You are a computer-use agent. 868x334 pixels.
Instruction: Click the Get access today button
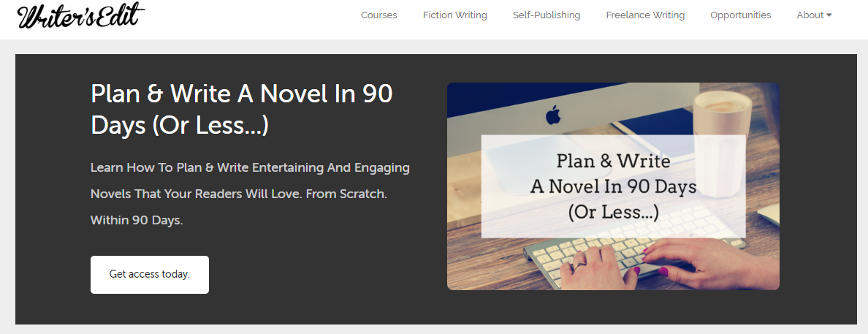(150, 274)
